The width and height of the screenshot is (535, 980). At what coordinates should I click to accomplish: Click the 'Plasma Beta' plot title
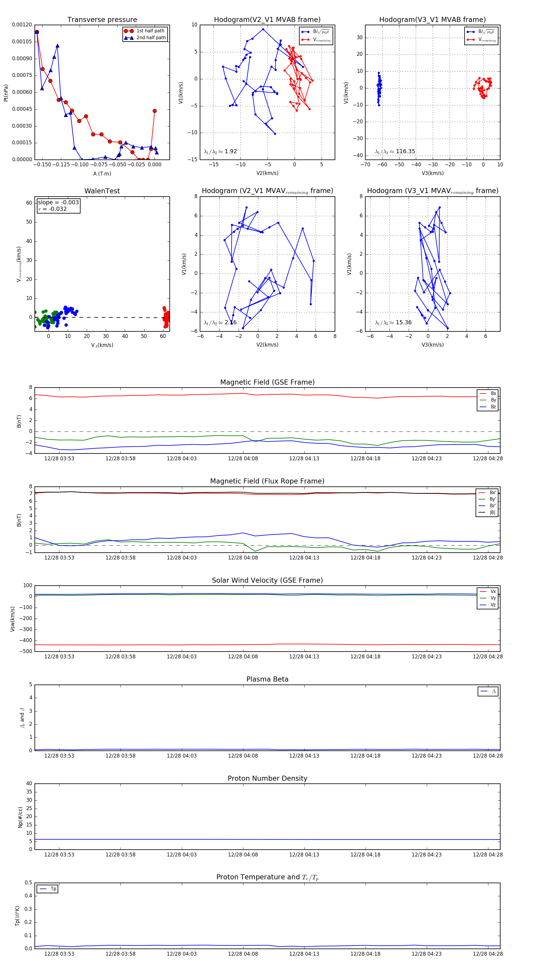tap(267, 679)
